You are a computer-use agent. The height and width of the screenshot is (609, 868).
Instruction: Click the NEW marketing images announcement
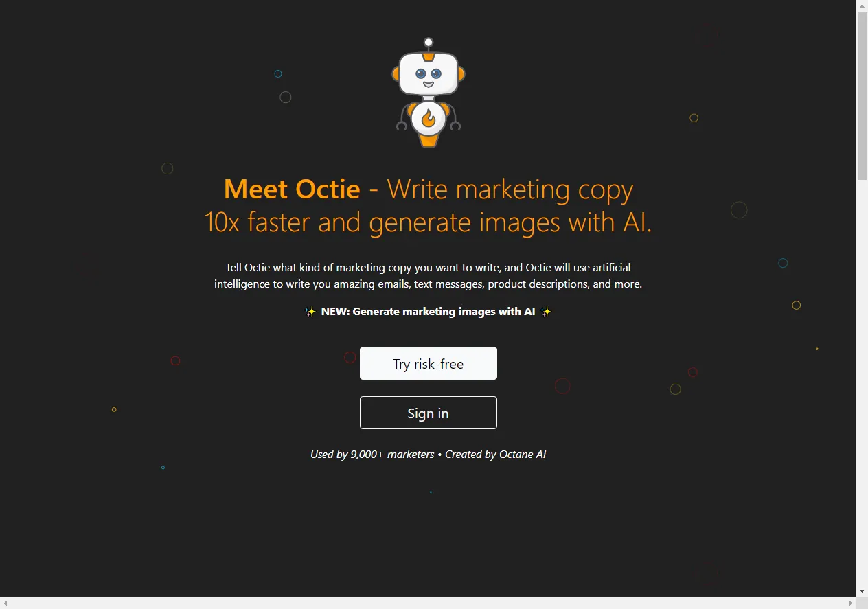tap(428, 311)
